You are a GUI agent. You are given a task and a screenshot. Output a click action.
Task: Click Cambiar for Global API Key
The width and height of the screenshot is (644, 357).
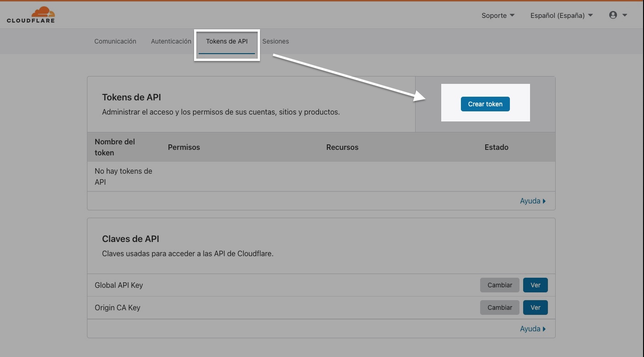click(499, 285)
